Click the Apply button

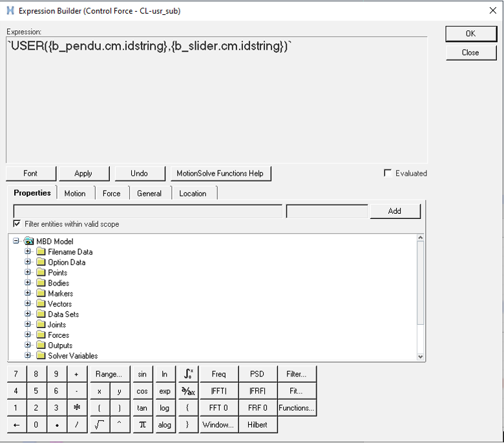83,173
